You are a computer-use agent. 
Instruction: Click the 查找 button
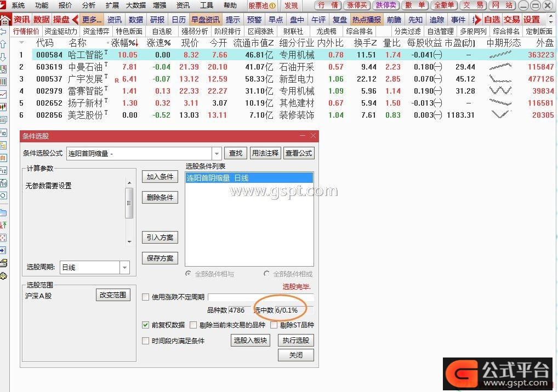[236, 153]
